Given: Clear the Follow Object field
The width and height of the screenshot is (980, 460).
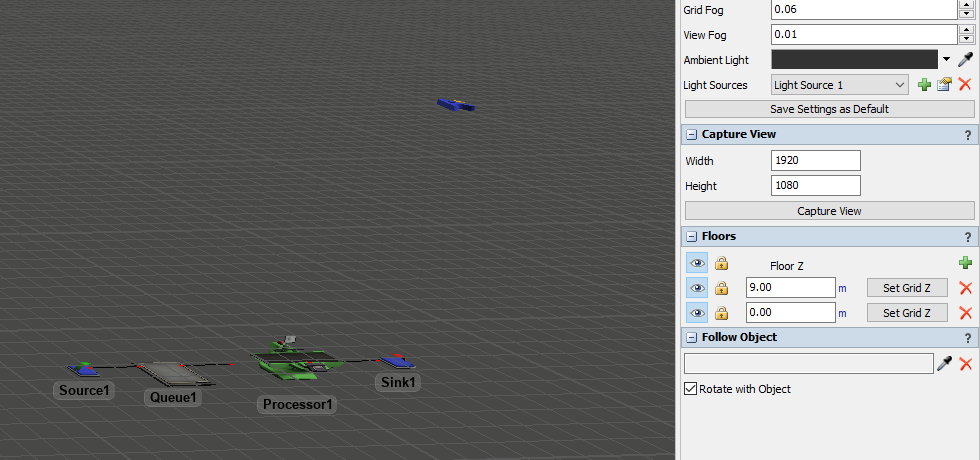Looking at the screenshot, I should click(x=966, y=363).
